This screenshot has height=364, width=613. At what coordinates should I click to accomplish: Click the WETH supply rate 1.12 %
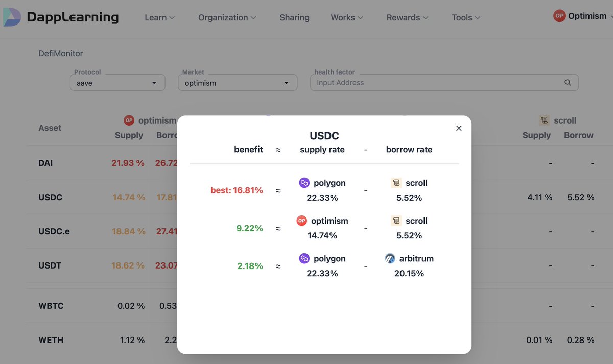pos(132,340)
